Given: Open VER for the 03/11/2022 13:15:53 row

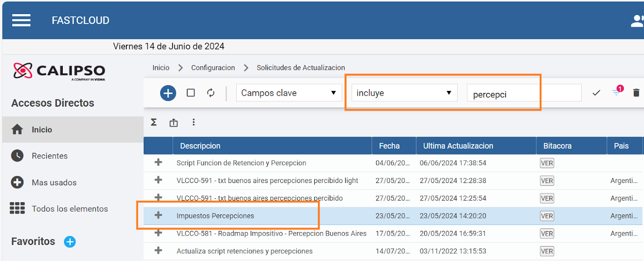Looking at the screenshot, I should point(547,252).
